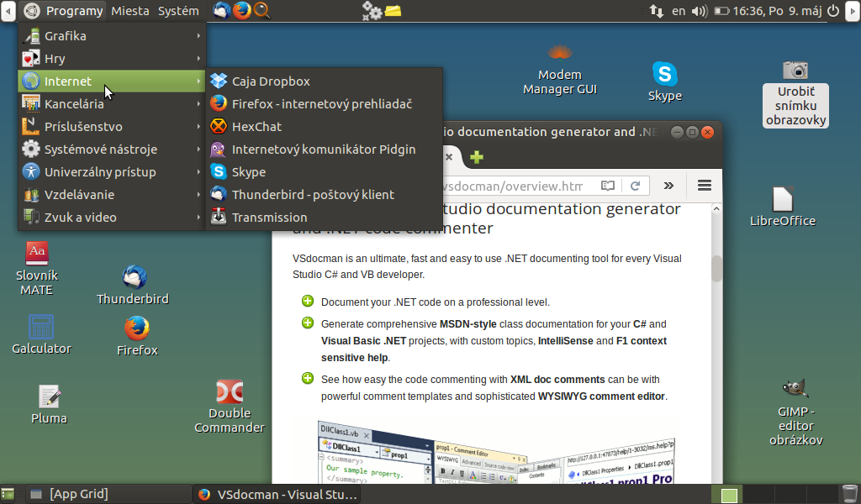
Task: Open Pluma desktop icon
Action: coord(50,405)
